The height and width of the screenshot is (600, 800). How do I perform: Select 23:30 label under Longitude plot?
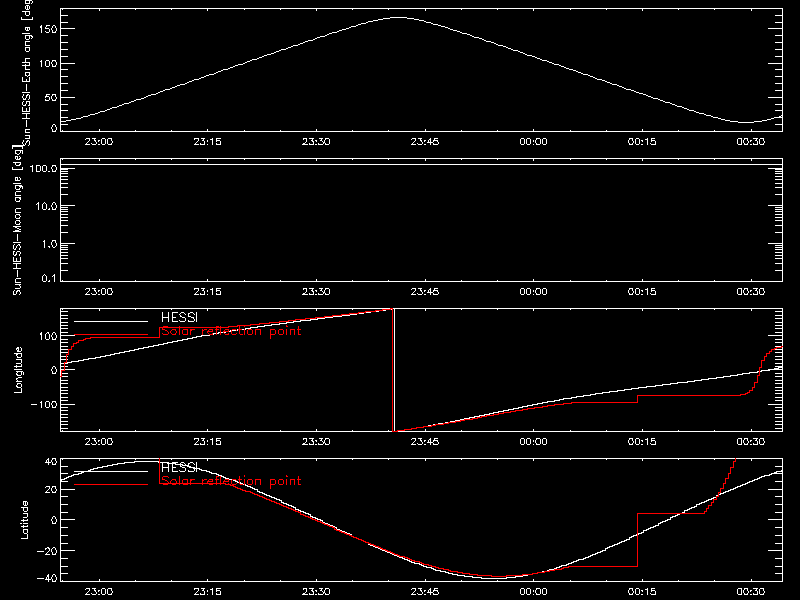(x=316, y=442)
